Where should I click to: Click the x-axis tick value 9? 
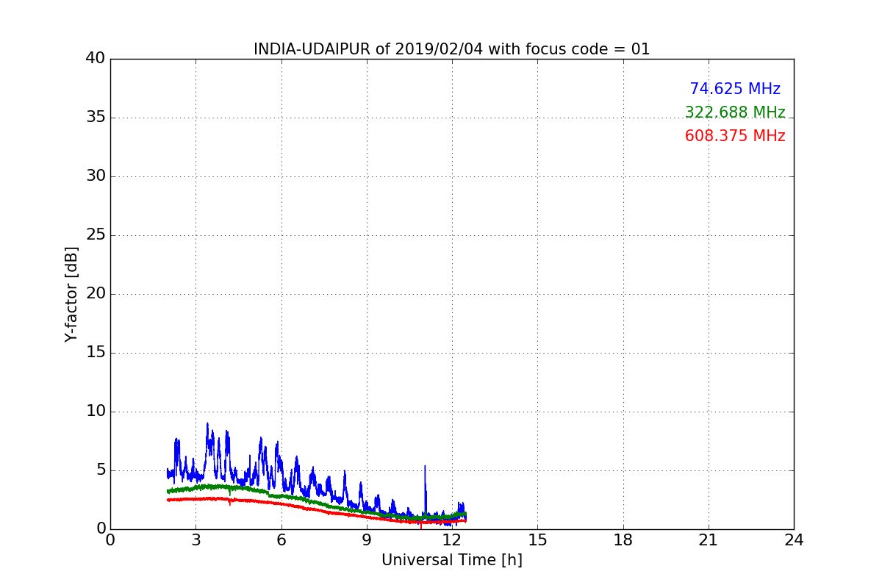click(366, 539)
